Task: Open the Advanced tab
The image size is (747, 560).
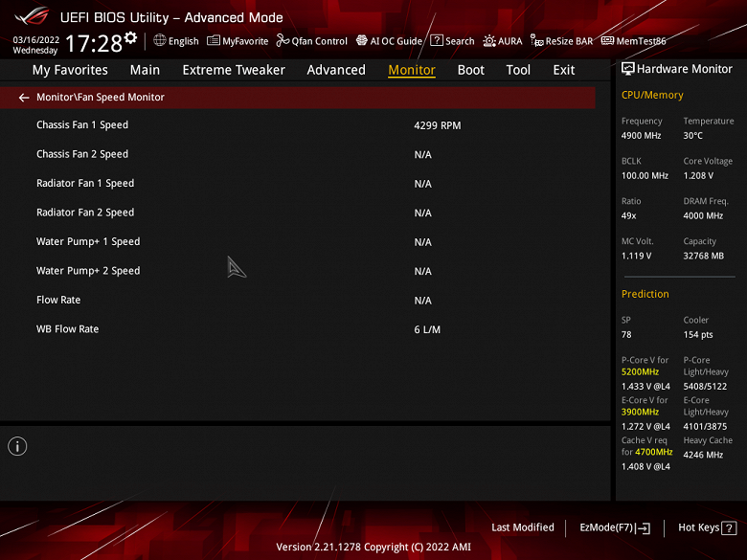Action: (336, 70)
